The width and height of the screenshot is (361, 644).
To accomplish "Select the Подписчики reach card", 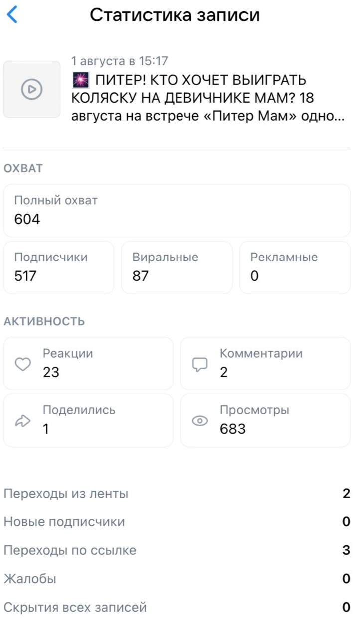I will pyautogui.click(x=59, y=267).
